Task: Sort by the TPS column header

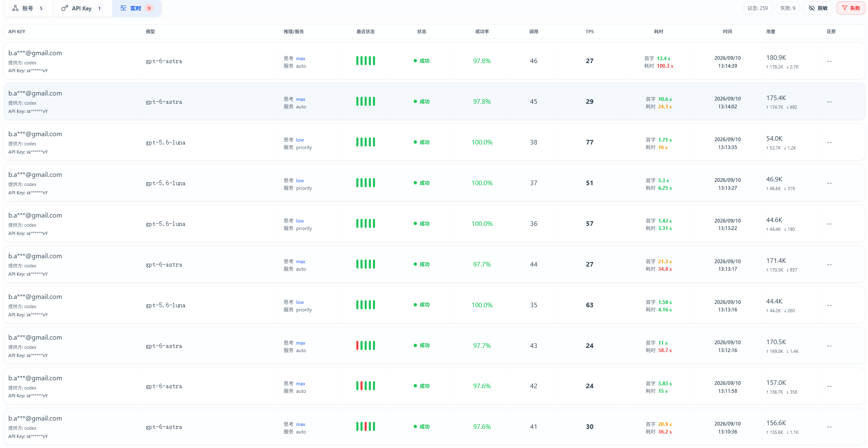Action: [x=589, y=32]
